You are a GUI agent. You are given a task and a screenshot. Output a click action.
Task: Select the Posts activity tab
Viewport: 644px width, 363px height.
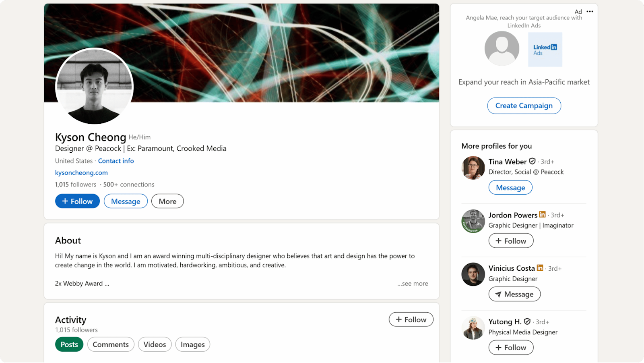(69, 344)
